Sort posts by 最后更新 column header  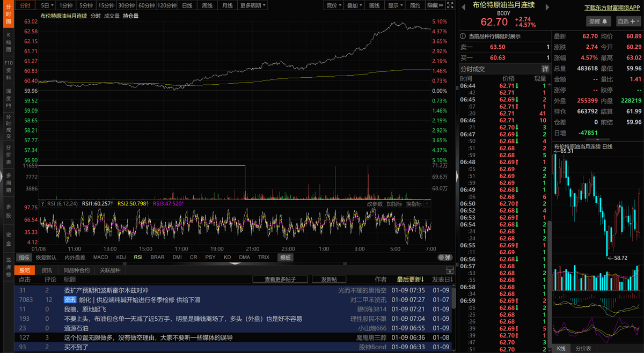pos(411,280)
